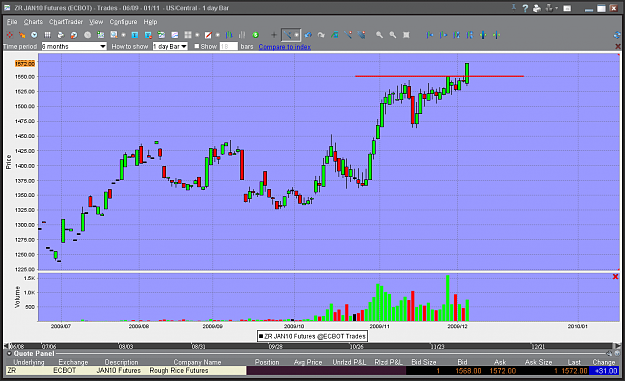Click the 1568.00 bid value
625x381 pixels.
tap(468, 371)
